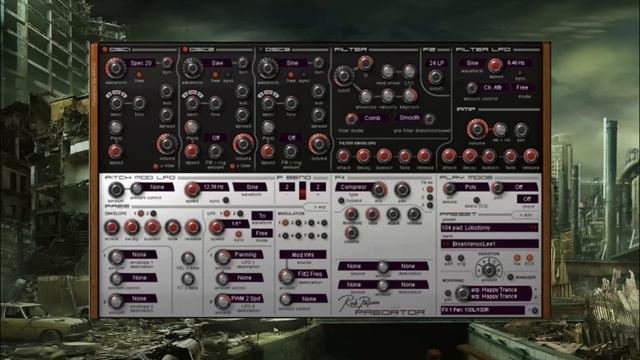The height and width of the screenshot is (360, 640).
Task: Open modulation destination menu Filt2 Freq
Action: click(x=310, y=274)
